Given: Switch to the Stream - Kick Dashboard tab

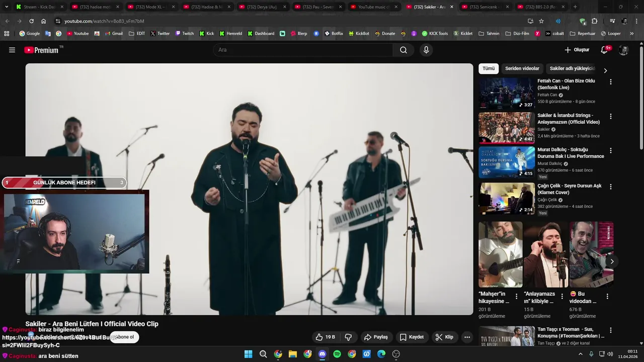Looking at the screenshot, I should click(x=39, y=7).
